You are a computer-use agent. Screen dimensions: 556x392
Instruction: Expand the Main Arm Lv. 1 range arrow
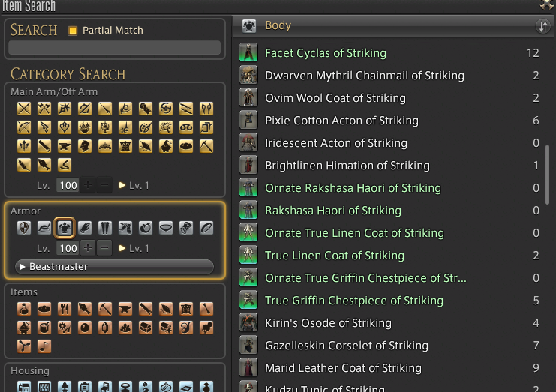pyautogui.click(x=122, y=185)
